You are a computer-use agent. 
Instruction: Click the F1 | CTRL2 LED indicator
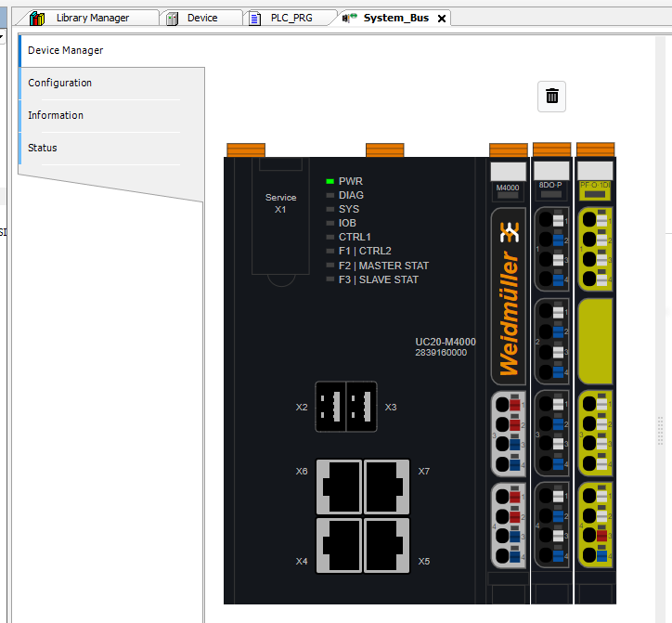(x=330, y=251)
